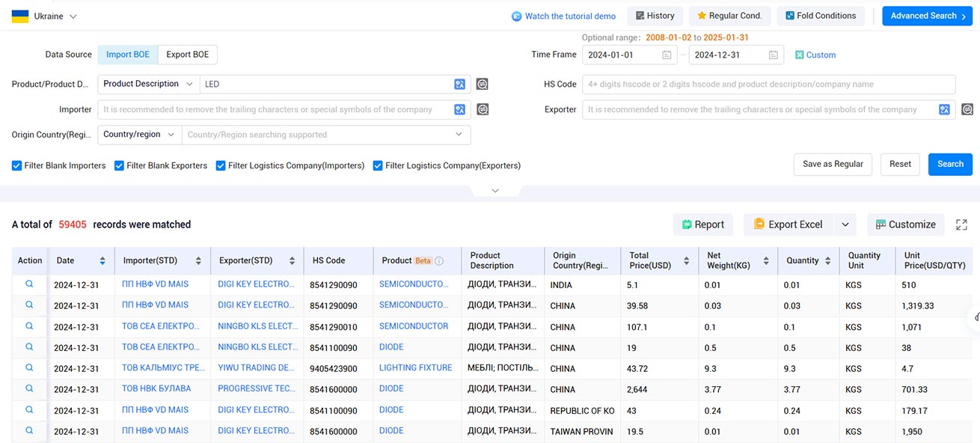Sort by Date column
The height and width of the screenshot is (443, 980).
pos(102,260)
